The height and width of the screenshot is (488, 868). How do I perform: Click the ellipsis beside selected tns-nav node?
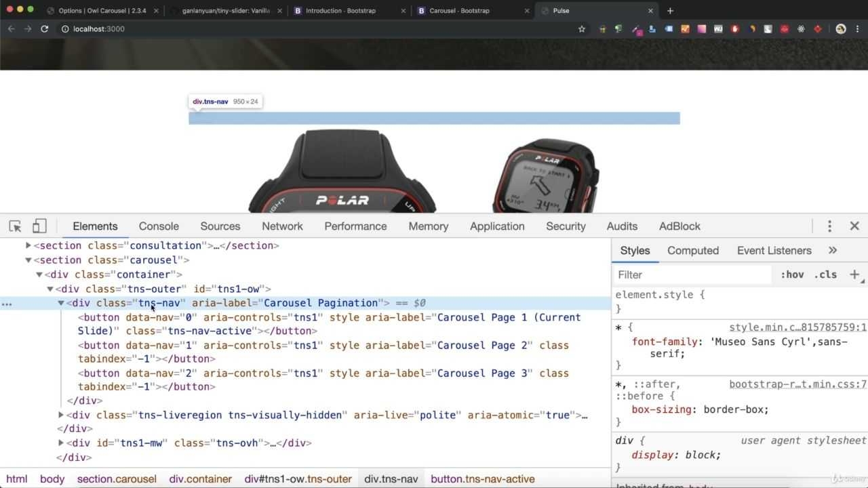pos(7,304)
